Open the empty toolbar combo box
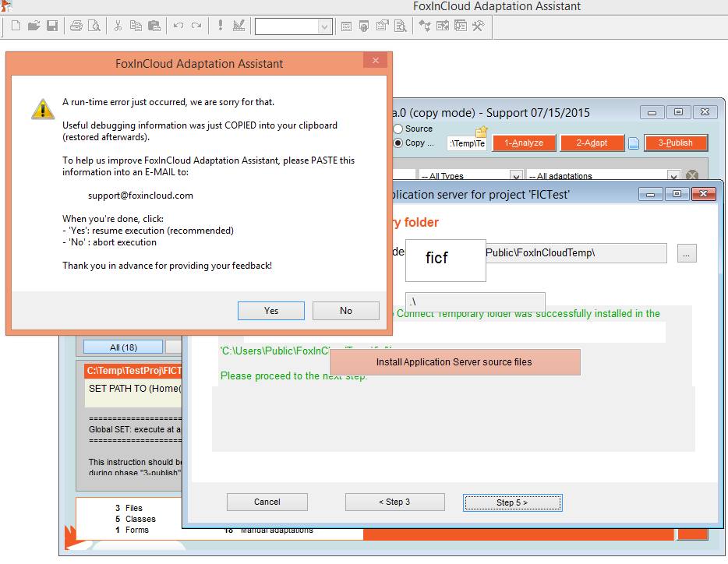The width and height of the screenshot is (728, 564). 293,26
